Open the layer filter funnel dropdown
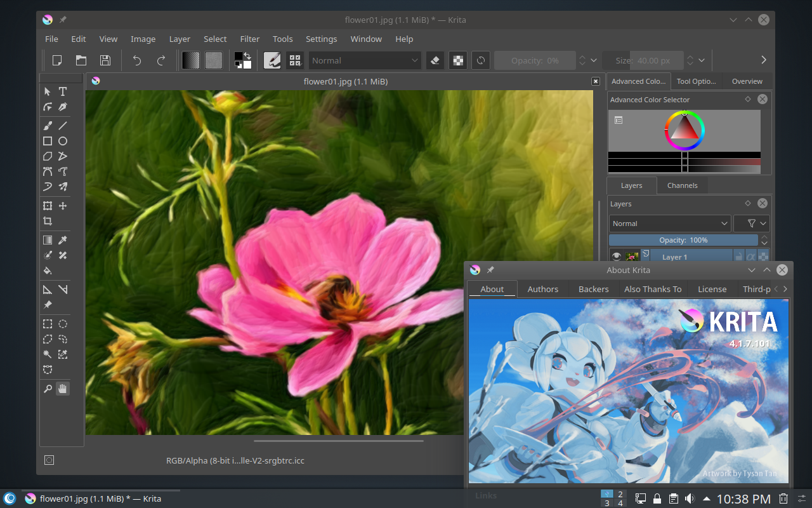This screenshot has height=508, width=812. [x=752, y=224]
